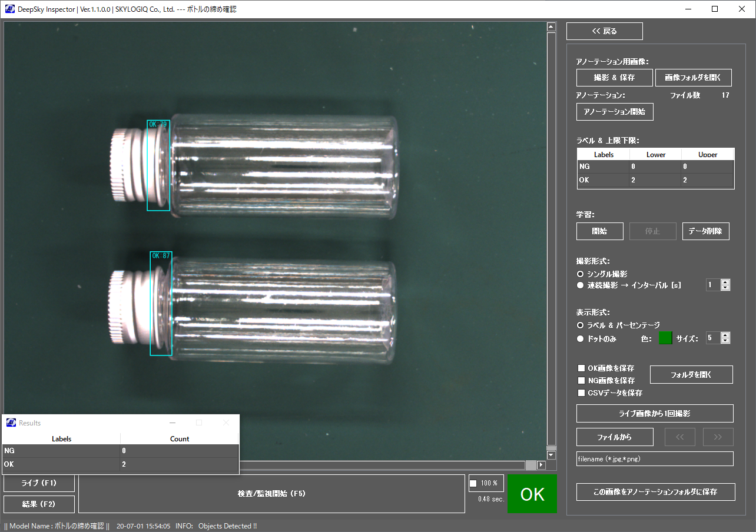
Task: Open the green dot color swatch
Action: tap(665, 338)
